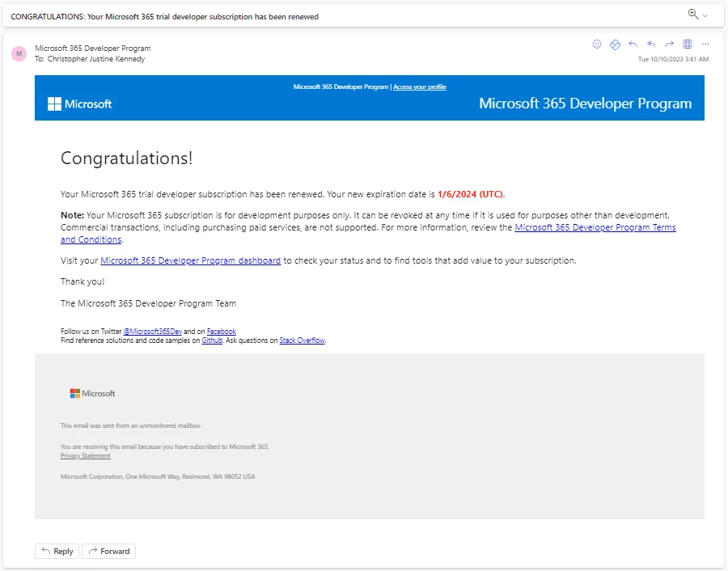React to message with smiley icon
This screenshot has height=571, width=728.
(x=597, y=44)
